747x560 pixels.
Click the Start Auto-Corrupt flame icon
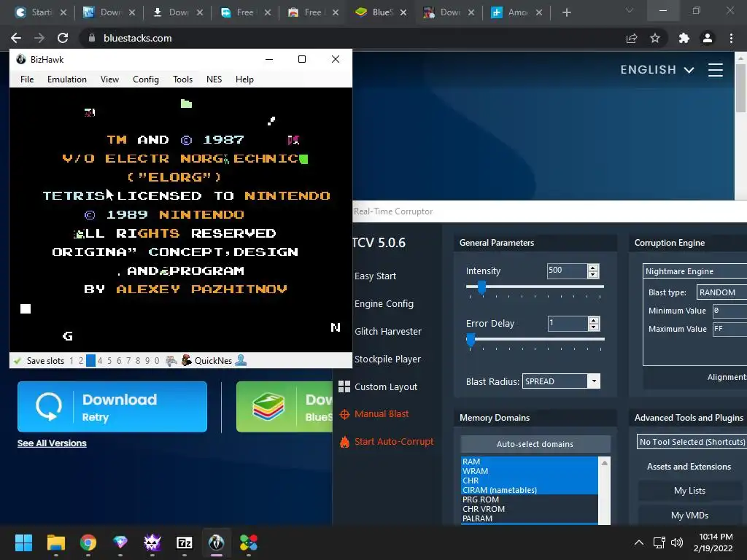tap(344, 441)
